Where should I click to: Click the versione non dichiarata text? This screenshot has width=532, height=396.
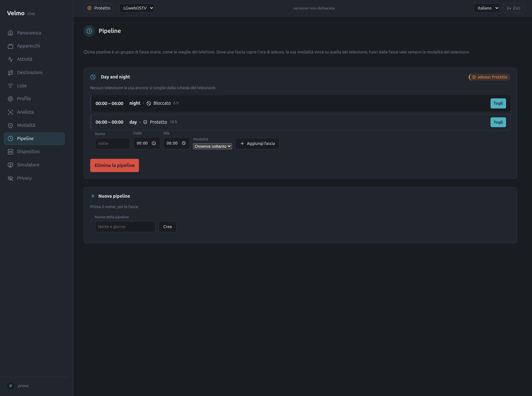314,8
